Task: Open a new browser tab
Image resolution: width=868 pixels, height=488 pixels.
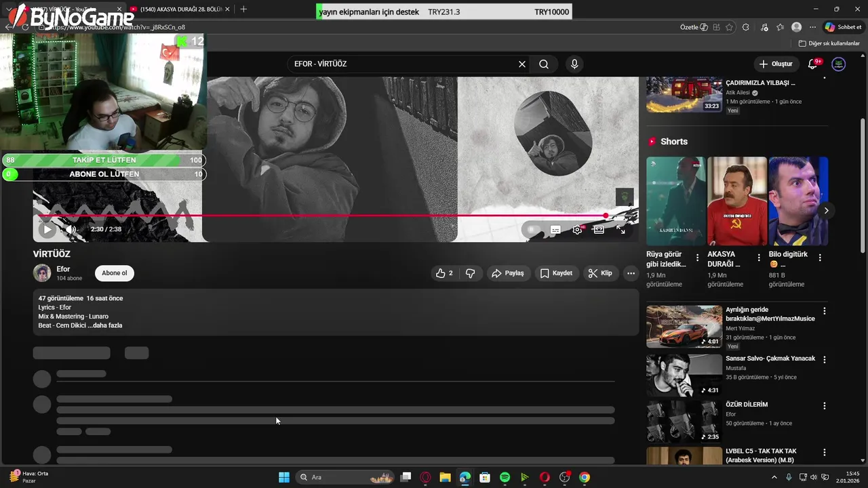Action: click(243, 9)
